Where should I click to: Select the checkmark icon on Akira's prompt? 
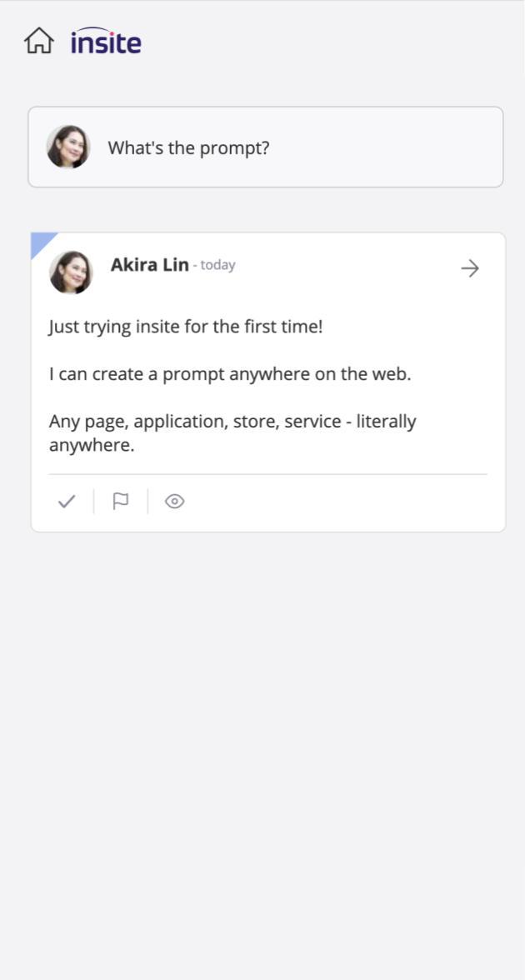click(67, 501)
